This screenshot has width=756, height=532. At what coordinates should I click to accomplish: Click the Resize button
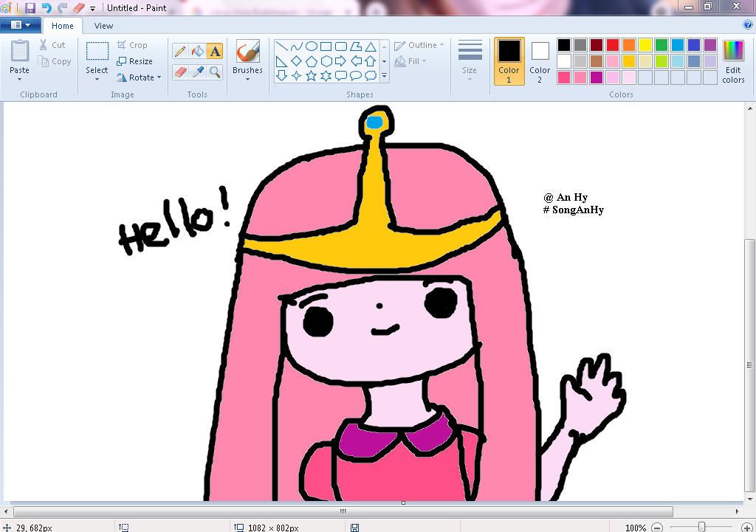coord(135,61)
